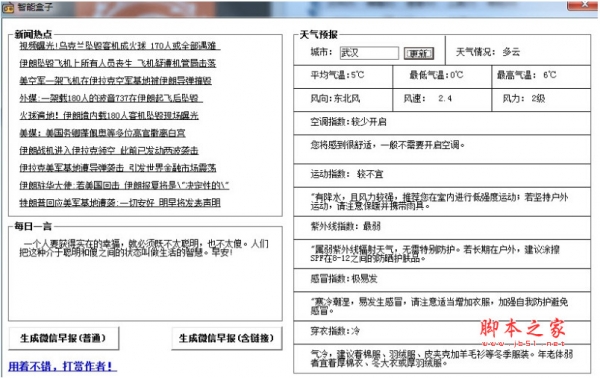The image size is (600, 378).
Task: Open headline 伊拉克美军基地遭导弹袭击
Action: coord(118,168)
